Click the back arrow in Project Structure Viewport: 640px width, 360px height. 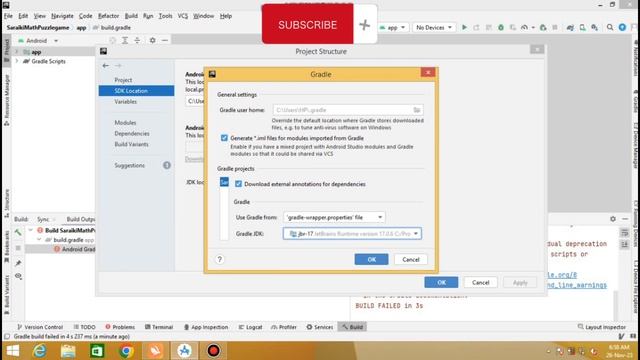click(106, 65)
